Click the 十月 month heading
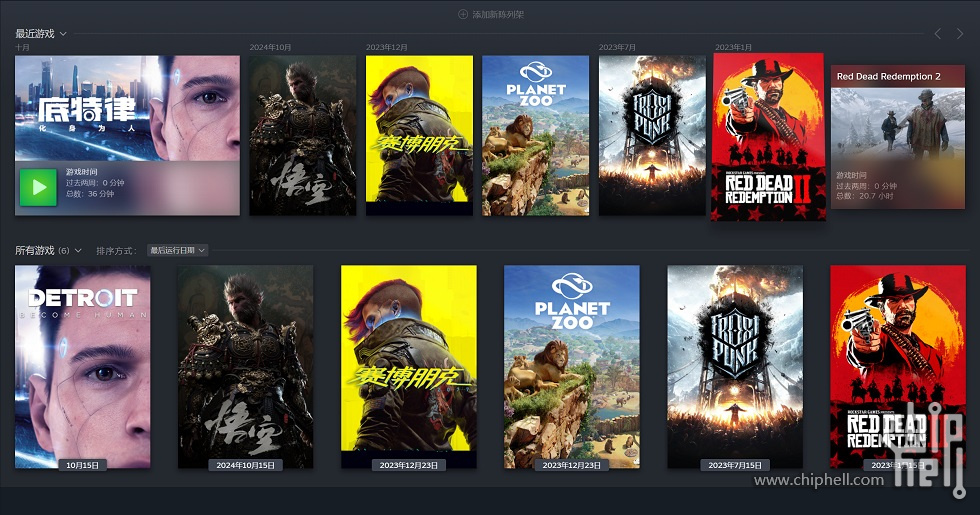The image size is (980, 515). click(x=22, y=48)
